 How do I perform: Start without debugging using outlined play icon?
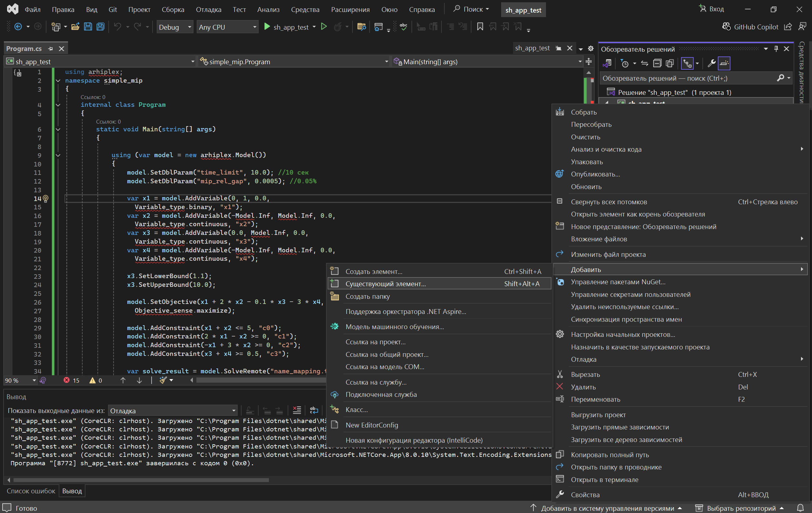(x=324, y=27)
